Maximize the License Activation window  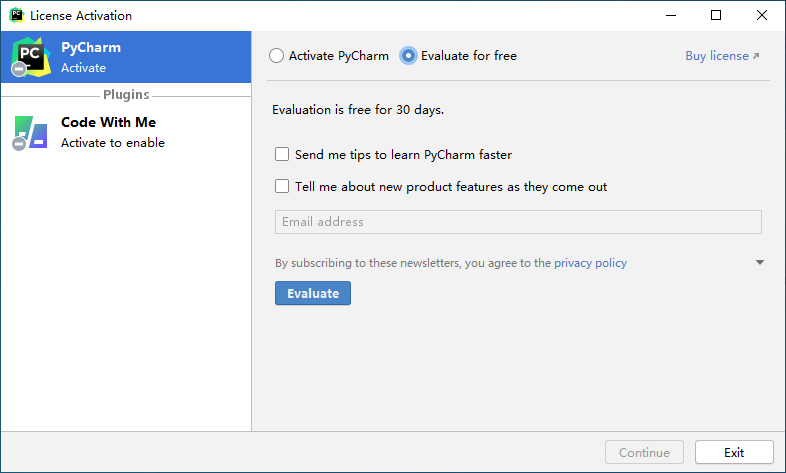pyautogui.click(x=716, y=15)
